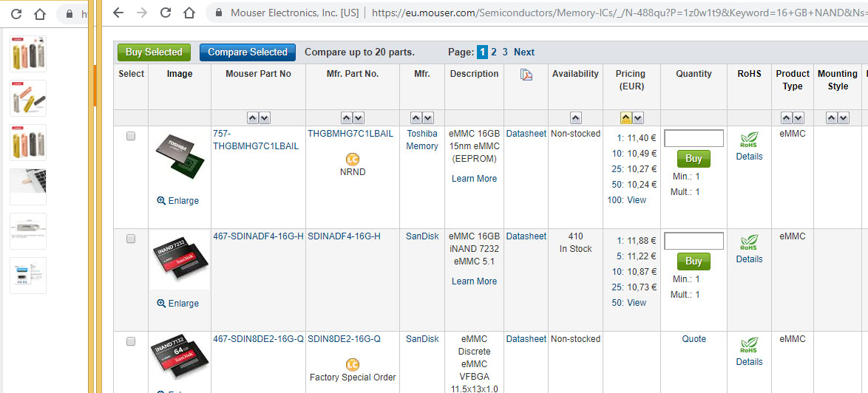This screenshot has width=868, height=393.
Task: Select last product thumbnail in left window
Action: pyautogui.click(x=28, y=276)
